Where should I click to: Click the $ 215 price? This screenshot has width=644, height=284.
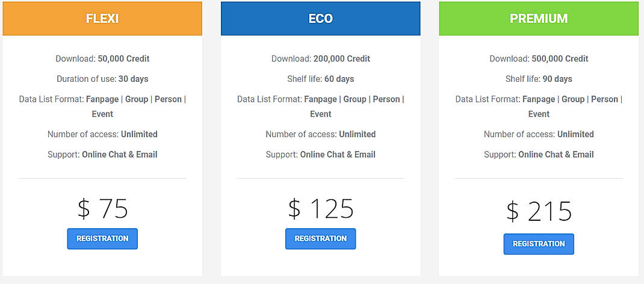(539, 211)
